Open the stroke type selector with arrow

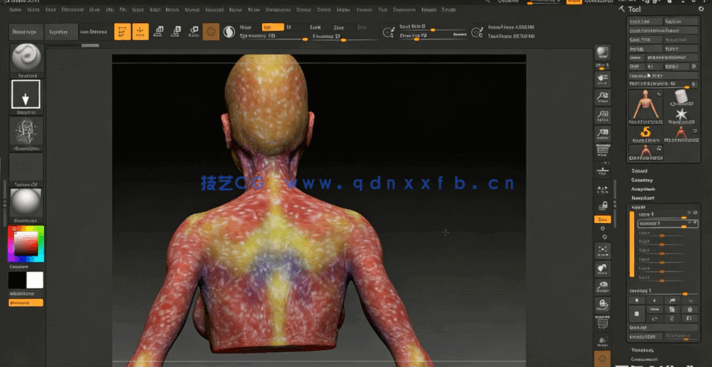click(26, 94)
